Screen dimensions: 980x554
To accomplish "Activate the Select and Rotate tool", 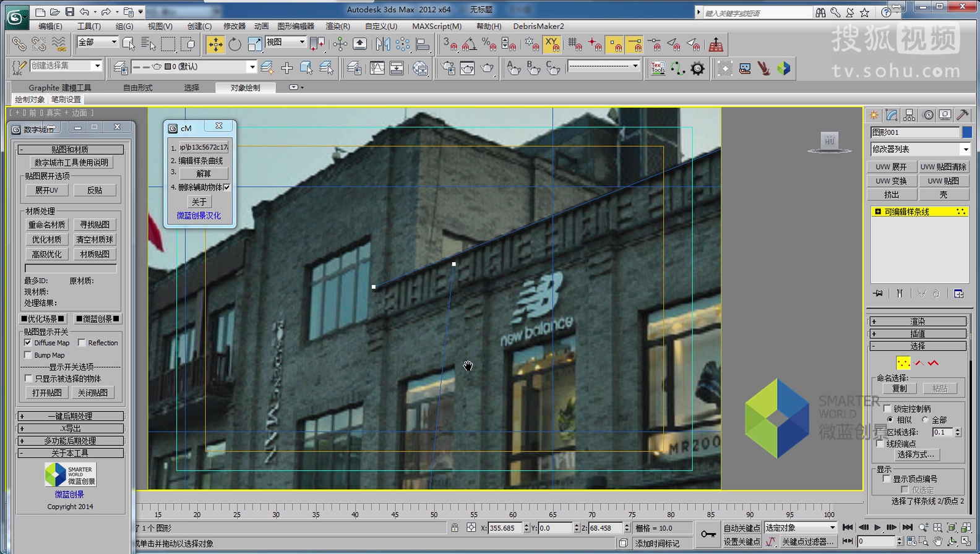I will click(235, 44).
